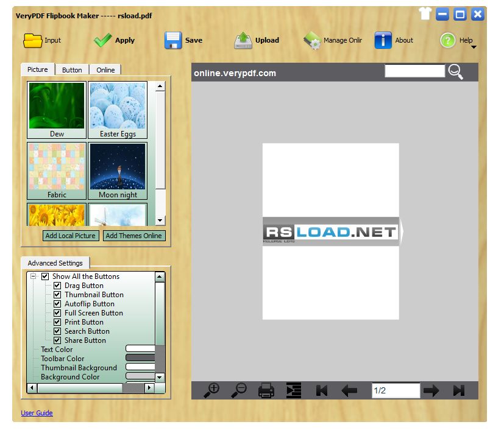504x433 pixels.
Task: Click settings horizontal scroll left arrow
Action: pyautogui.click(x=32, y=388)
